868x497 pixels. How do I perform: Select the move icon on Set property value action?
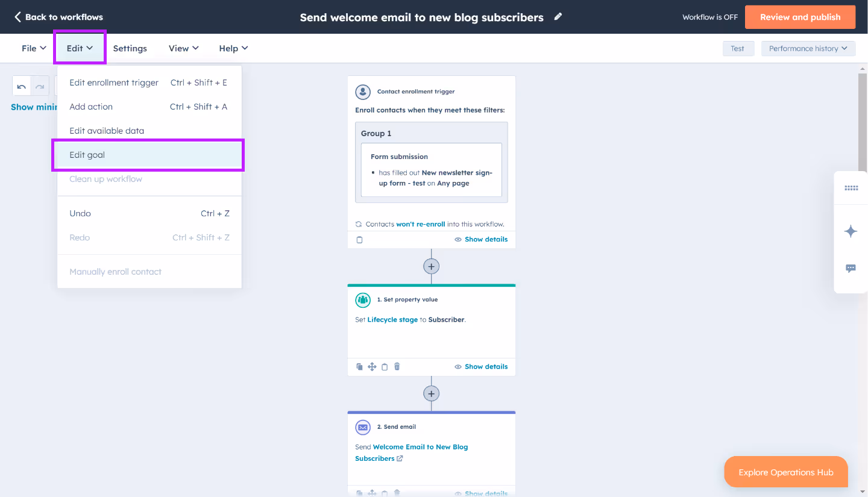372,366
